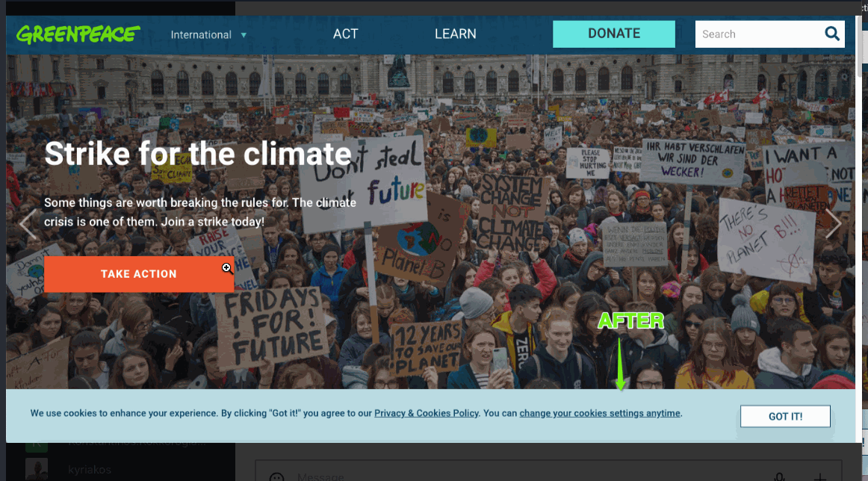Open the International site selector label
The width and height of the screenshot is (868, 481).
click(201, 35)
